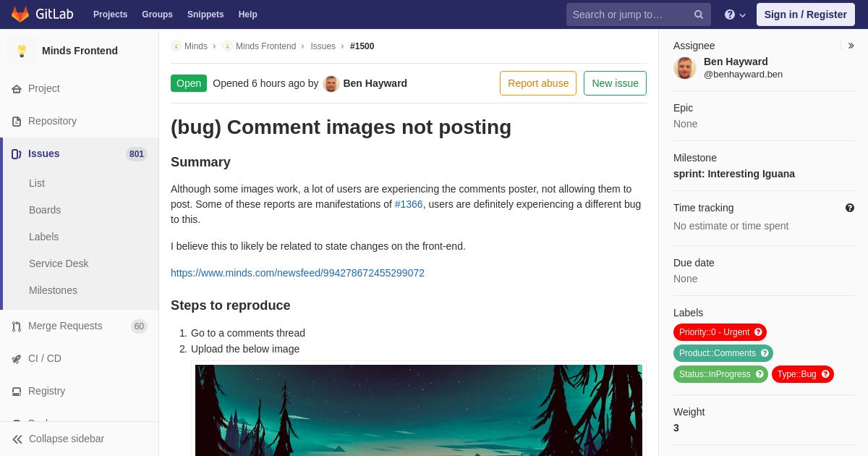The height and width of the screenshot is (456, 868).
Task: Click help icon on Type::Bug label
Action: click(825, 374)
